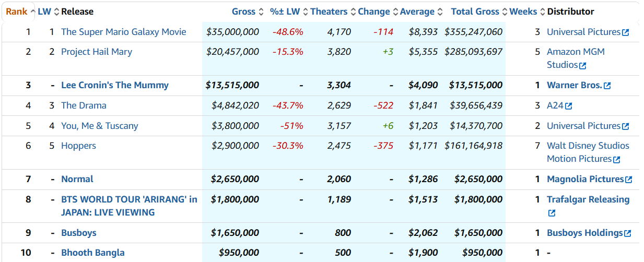Open The Super Mario Galaxy Movie link
Image resolution: width=644 pixels, height=262 pixels.
[123, 32]
